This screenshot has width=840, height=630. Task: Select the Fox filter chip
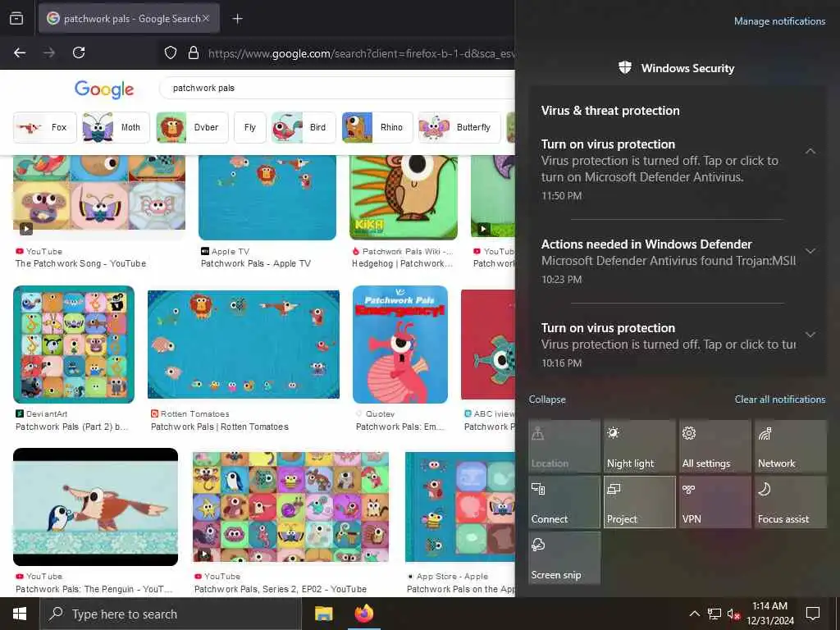pyautogui.click(x=45, y=127)
